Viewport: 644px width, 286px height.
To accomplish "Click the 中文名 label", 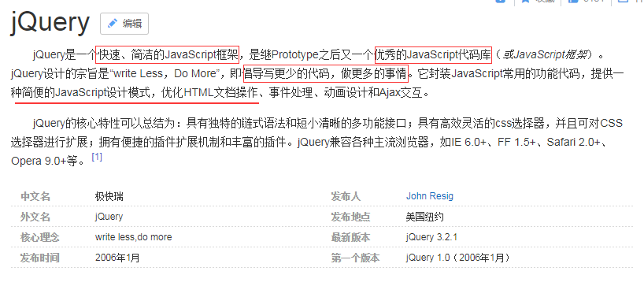I will (x=35, y=196).
